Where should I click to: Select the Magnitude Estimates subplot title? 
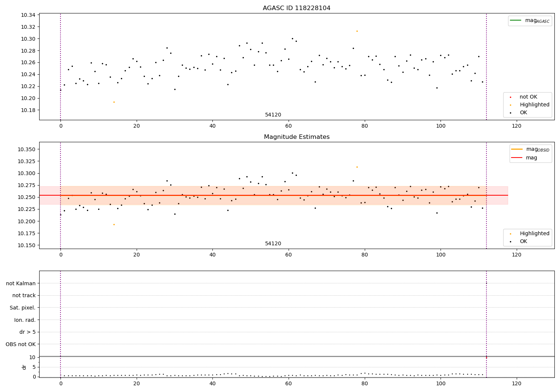point(296,137)
